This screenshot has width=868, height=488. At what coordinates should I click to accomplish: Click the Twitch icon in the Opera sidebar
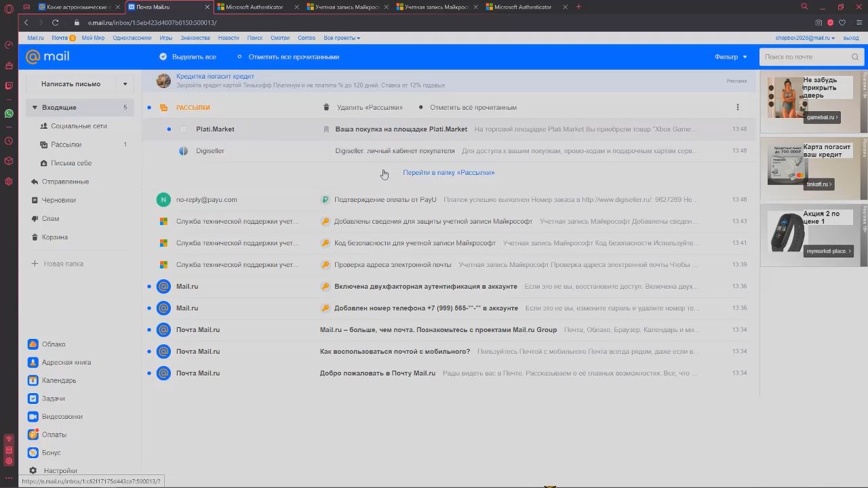[9, 86]
